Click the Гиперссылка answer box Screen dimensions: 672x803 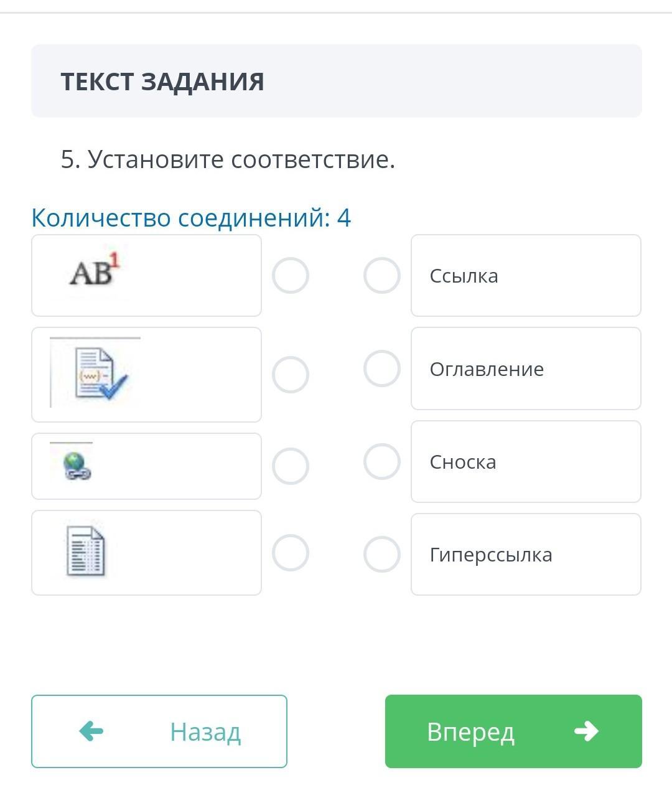click(x=526, y=554)
